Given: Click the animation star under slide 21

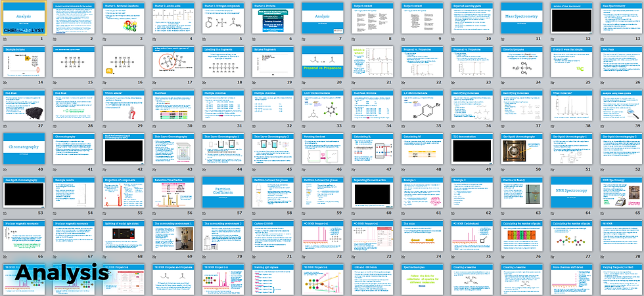Looking at the screenshot, I should point(354,82).
